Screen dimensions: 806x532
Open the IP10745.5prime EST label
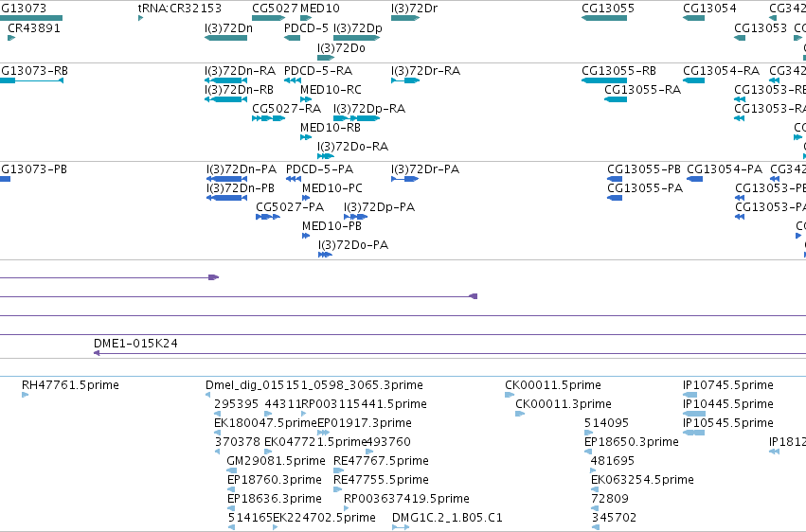pos(728,385)
